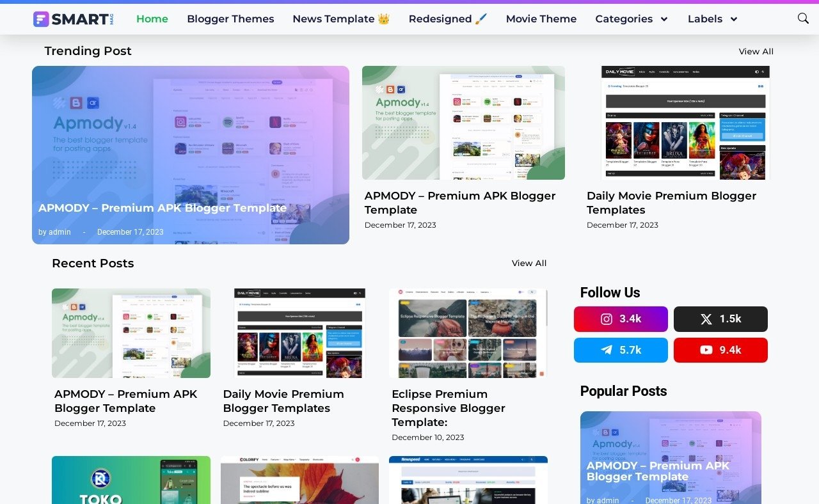Open the Blogger Themes page
Screen dimensions: 819x504
click(x=230, y=19)
